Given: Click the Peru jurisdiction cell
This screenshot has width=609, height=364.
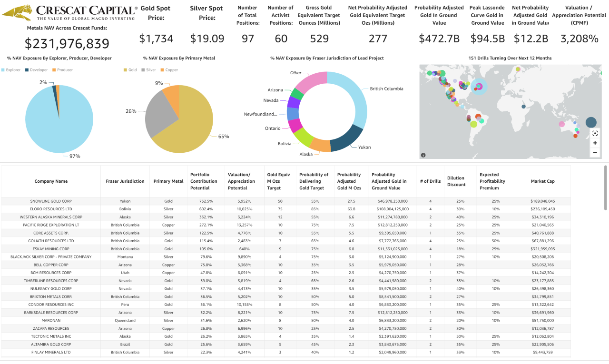Looking at the screenshot, I should (x=125, y=305).
